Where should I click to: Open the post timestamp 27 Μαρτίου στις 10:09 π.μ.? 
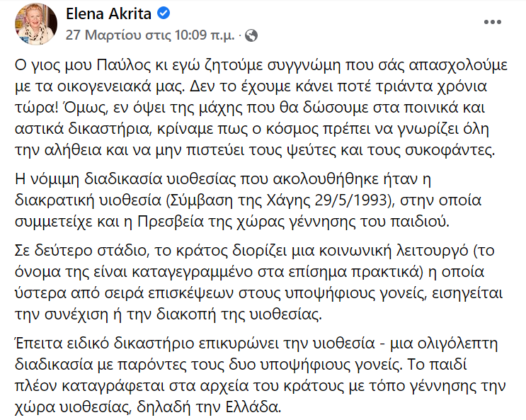[150, 35]
